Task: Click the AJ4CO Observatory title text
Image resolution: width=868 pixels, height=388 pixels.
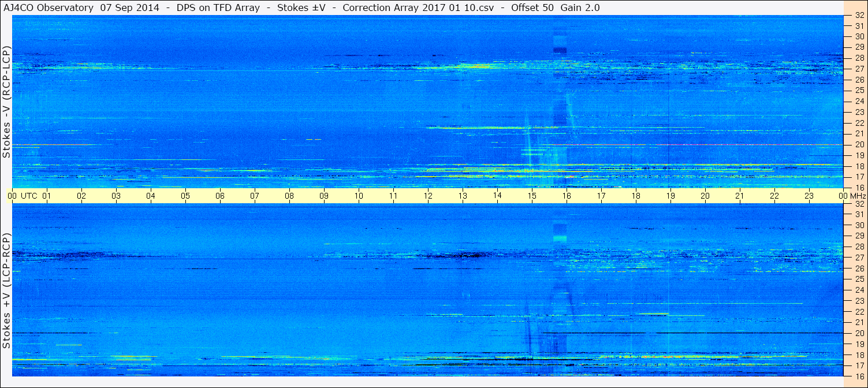Action: coord(48,8)
